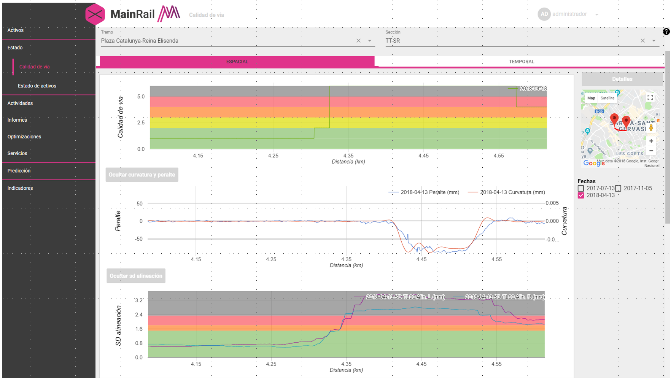671x378 pixels.
Task: Toggle the purple alineación legend entry
Action: [x=400, y=297]
